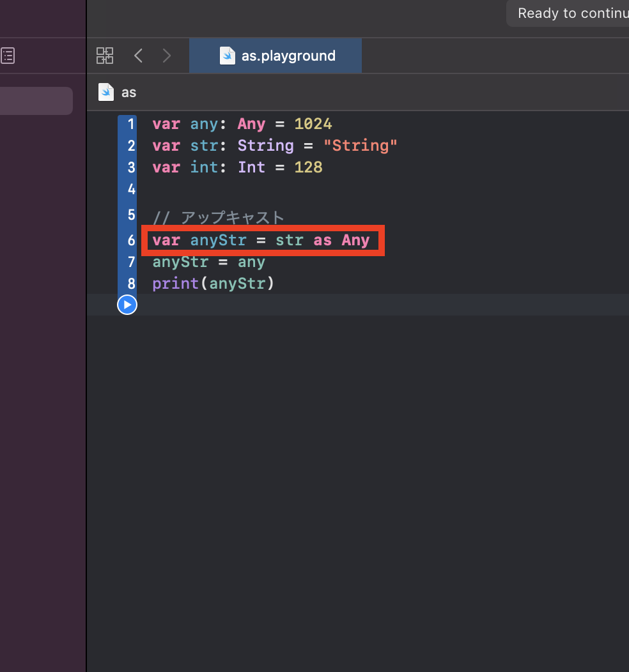629x672 pixels.
Task: Click the Ready to continue status field
Action: tap(568, 13)
